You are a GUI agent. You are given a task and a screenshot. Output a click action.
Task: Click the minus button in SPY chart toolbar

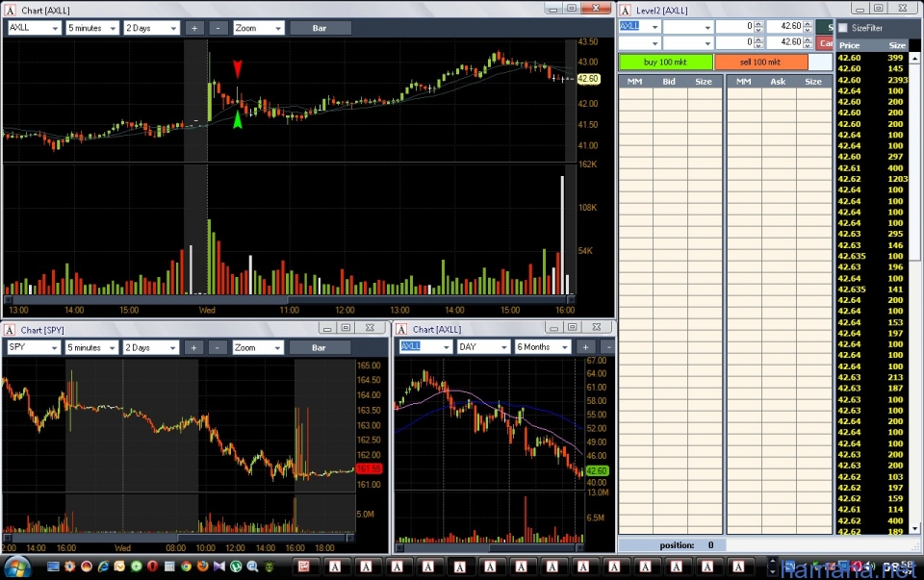217,347
